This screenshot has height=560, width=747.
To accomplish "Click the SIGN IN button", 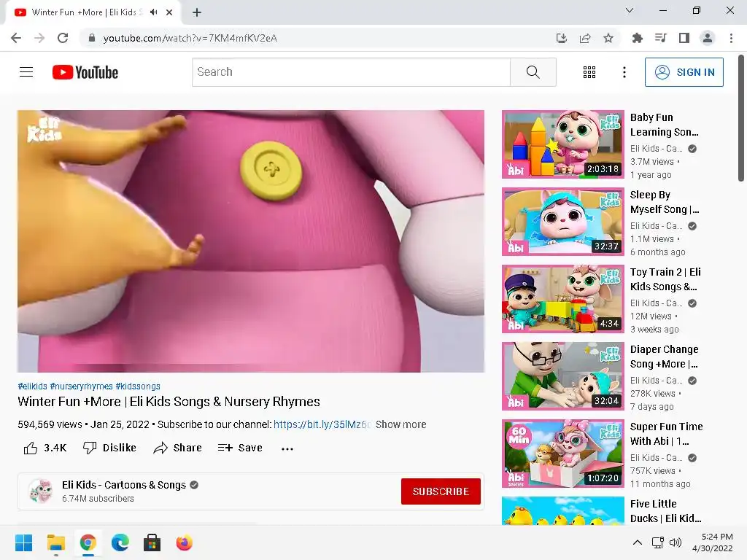I will point(684,72).
